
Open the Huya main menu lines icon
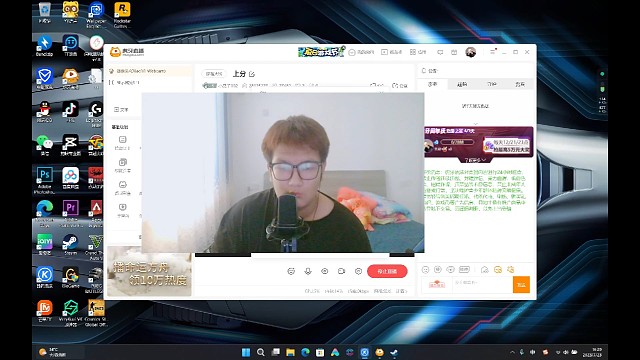pos(492,52)
